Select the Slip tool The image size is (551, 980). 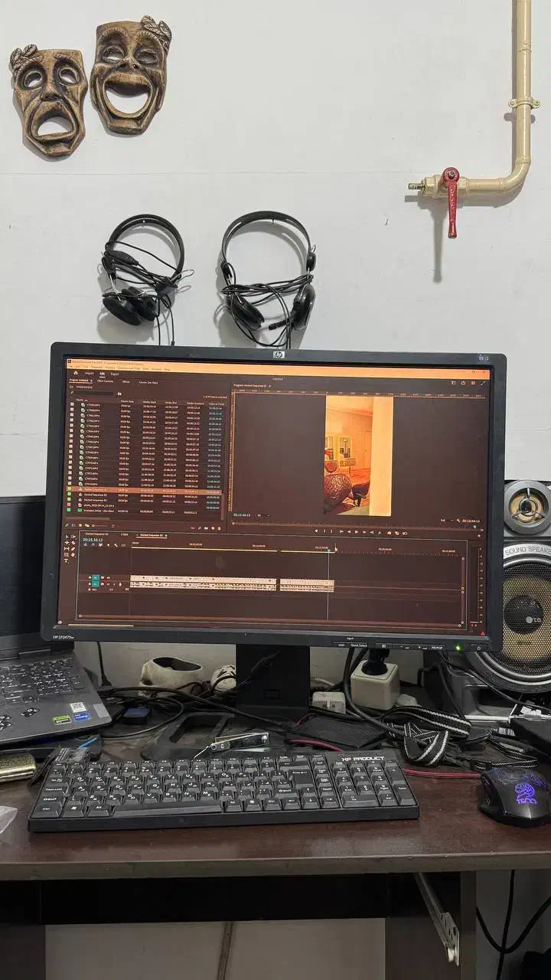pyautogui.click(x=67, y=549)
